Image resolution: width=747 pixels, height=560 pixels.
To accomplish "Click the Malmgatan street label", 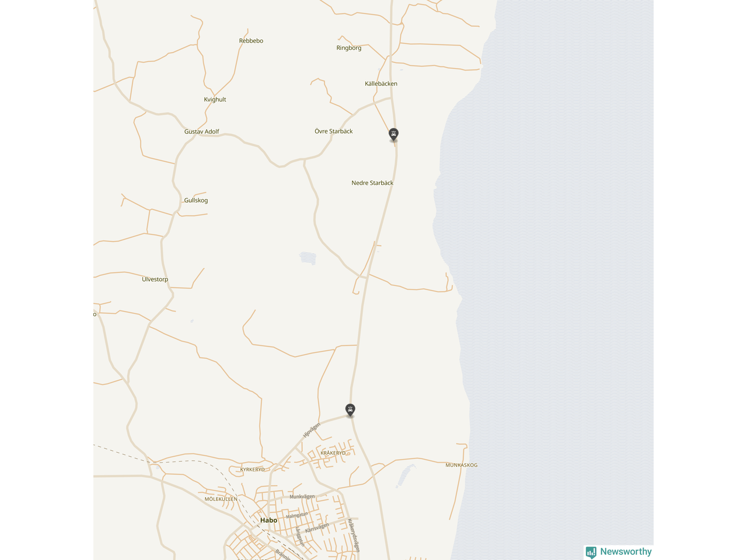I will tap(297, 515).
